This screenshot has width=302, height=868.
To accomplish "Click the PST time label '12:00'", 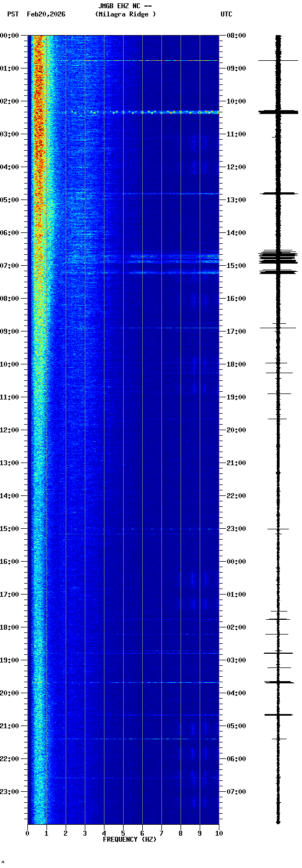I will tap(9, 430).
